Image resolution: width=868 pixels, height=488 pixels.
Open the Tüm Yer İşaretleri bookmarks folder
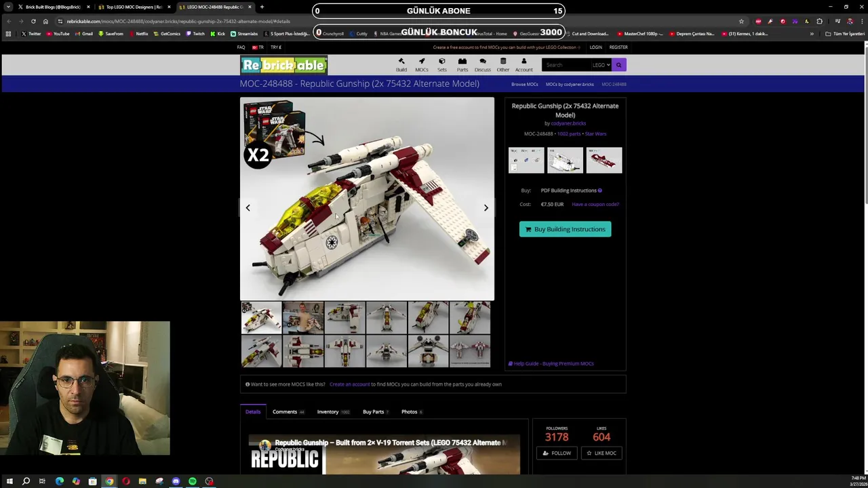pos(845,34)
